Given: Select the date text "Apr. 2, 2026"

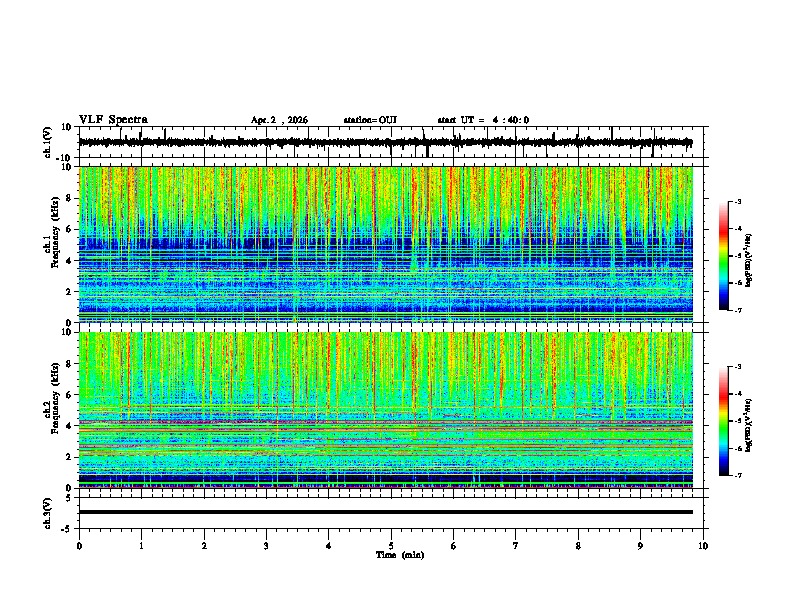Looking at the screenshot, I should click(279, 120).
